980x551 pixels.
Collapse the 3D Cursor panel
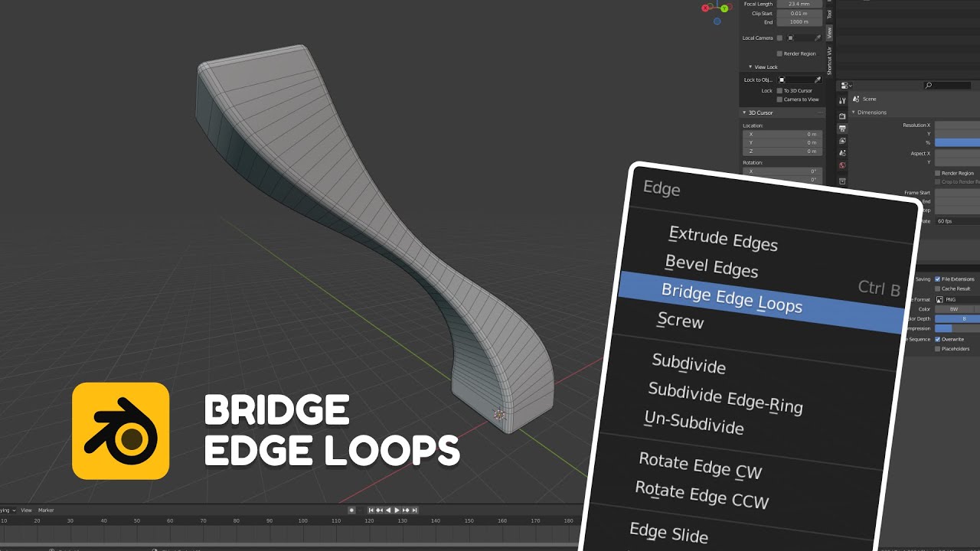[744, 112]
